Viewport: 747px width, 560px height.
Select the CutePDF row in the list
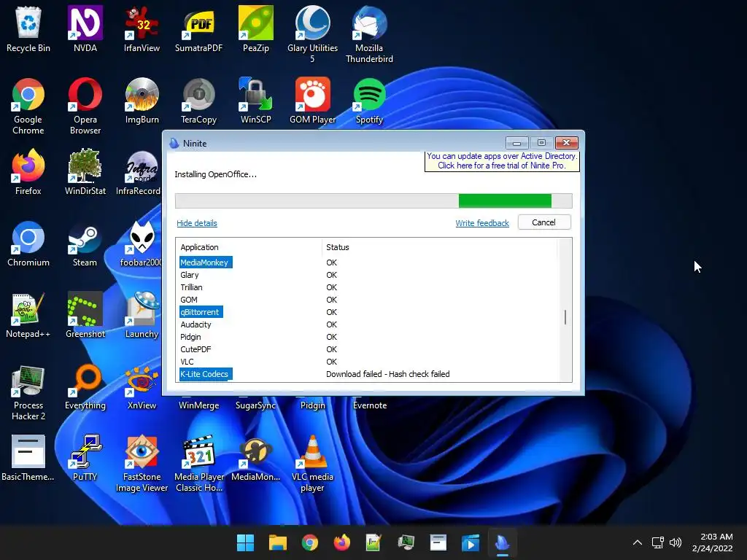click(x=367, y=349)
